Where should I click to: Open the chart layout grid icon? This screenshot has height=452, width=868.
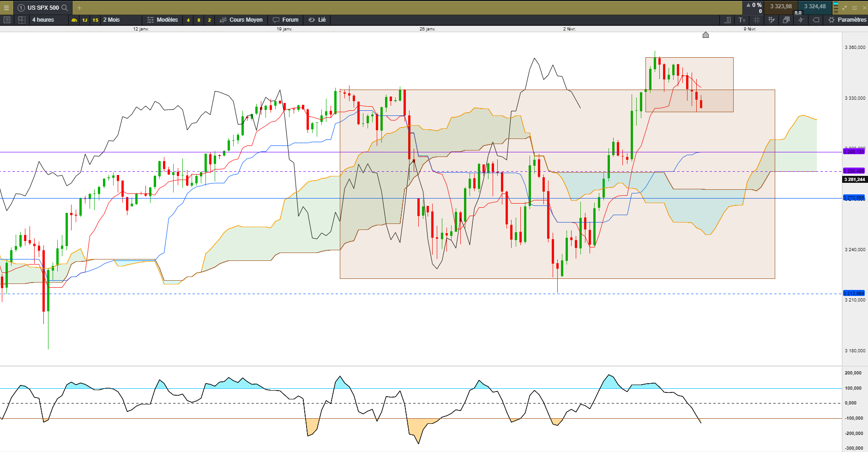[22, 20]
